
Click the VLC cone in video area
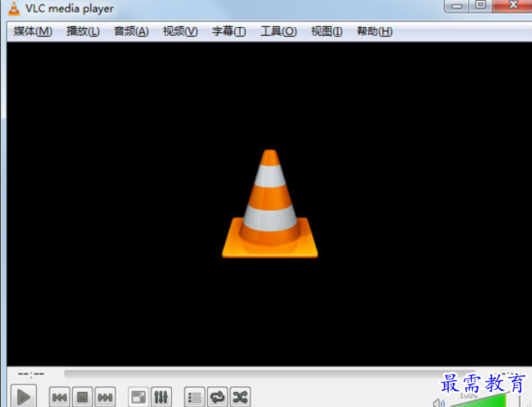[x=270, y=204]
